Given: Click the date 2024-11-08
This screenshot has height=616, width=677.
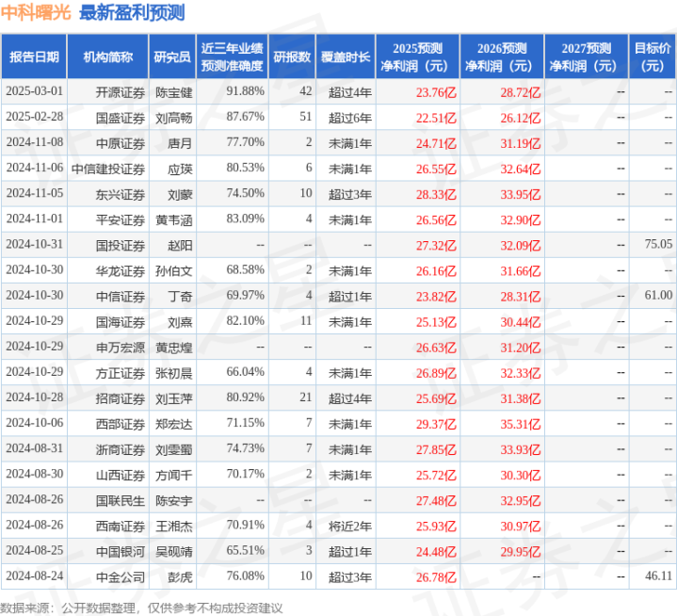Looking at the screenshot, I should pyautogui.click(x=35, y=142).
